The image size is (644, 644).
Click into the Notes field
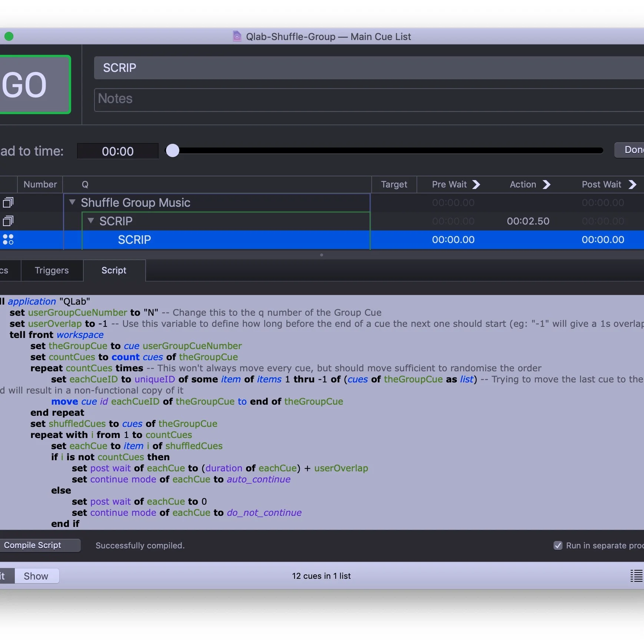click(x=369, y=100)
